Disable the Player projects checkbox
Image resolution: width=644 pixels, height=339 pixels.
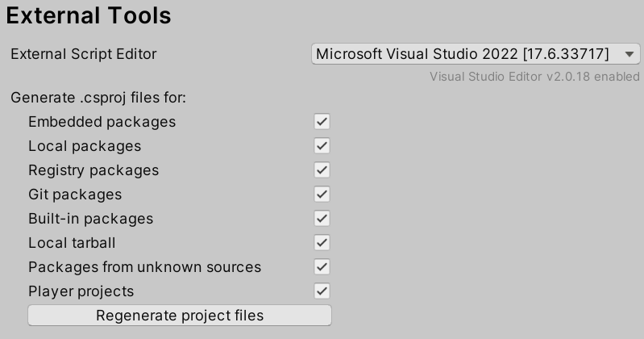pyautogui.click(x=322, y=291)
